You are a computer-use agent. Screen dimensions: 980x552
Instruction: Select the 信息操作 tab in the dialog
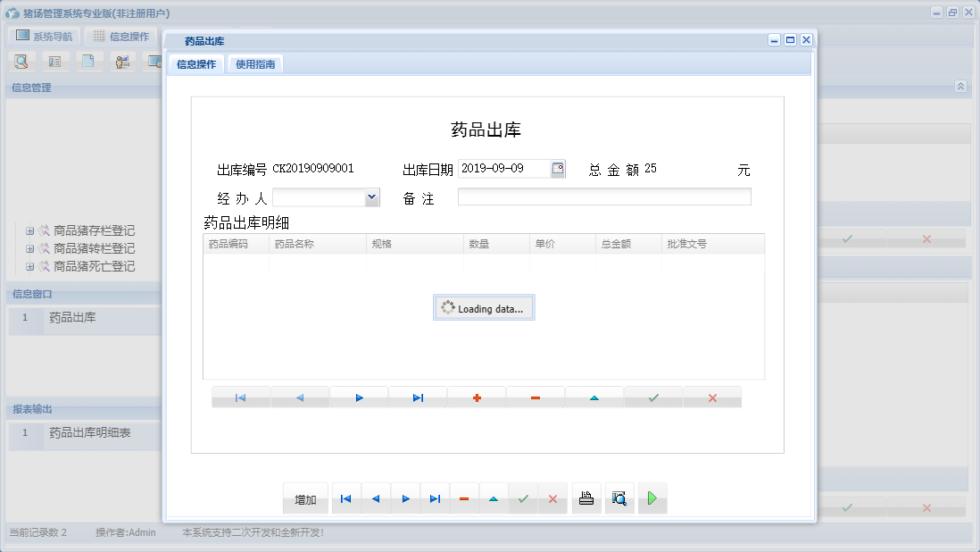point(197,63)
